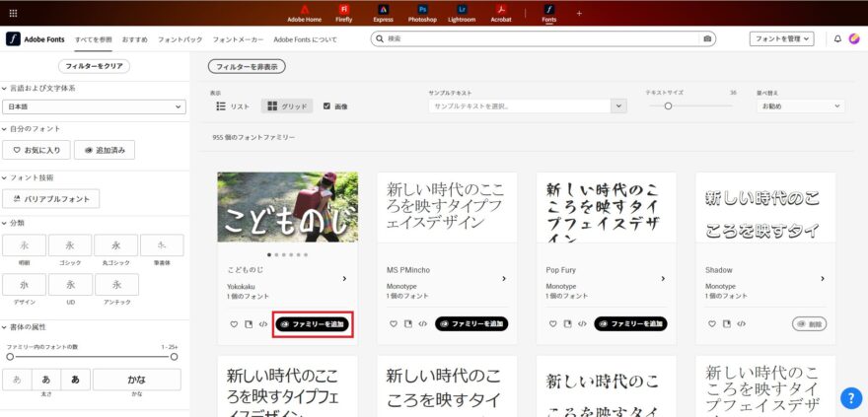Click フィルターを非表示 button
This screenshot has width=868, height=417.
pyautogui.click(x=247, y=66)
